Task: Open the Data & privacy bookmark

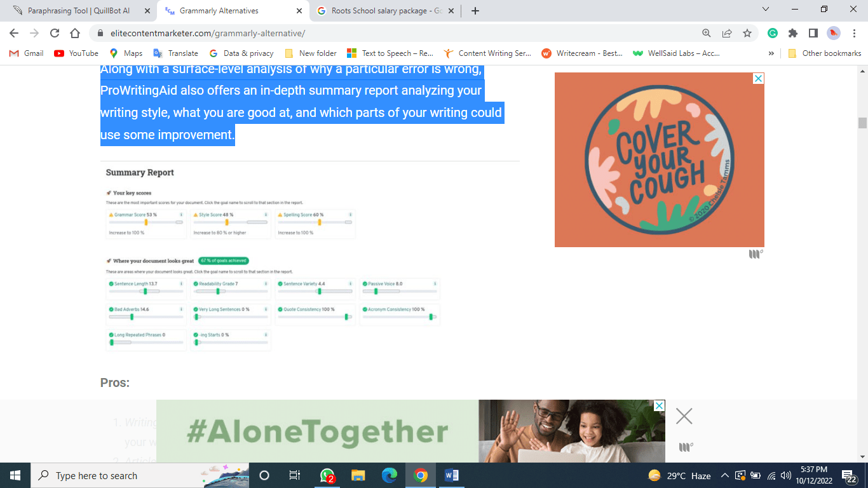Action: click(241, 53)
